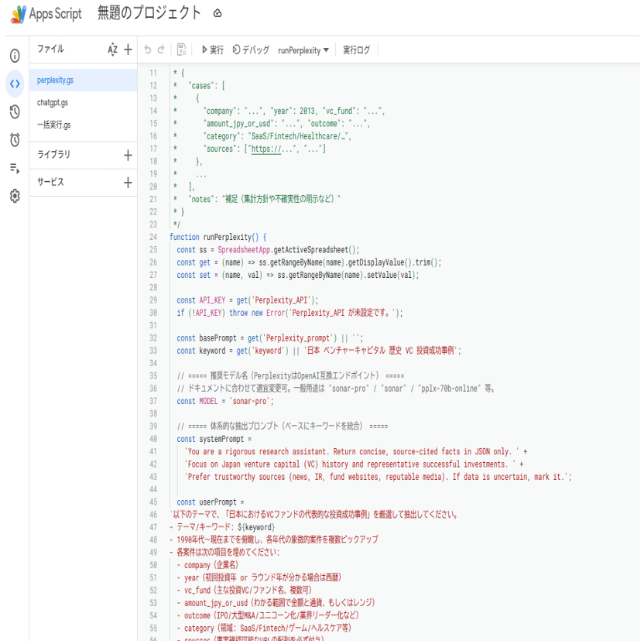This screenshot has width=644, height=644.
Task: Expand the runPerplexity function dropdown
Action: [303, 50]
